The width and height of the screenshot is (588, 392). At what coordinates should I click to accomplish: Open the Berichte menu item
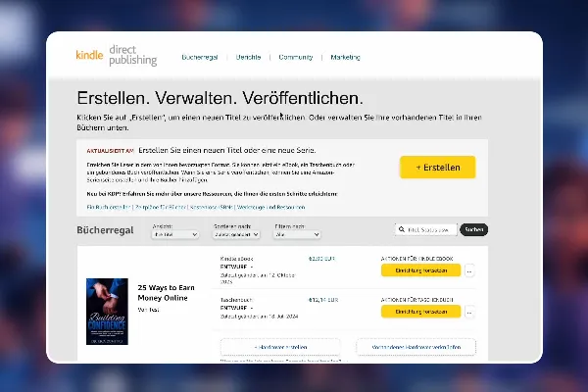248,57
